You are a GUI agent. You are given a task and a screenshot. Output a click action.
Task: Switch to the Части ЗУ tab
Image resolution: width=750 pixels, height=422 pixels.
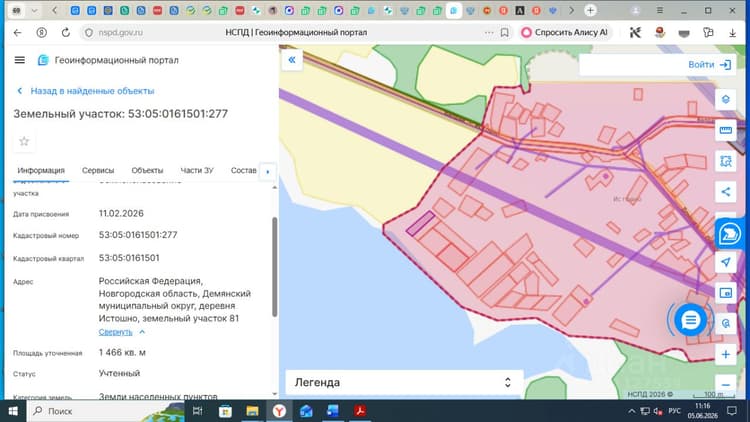197,170
